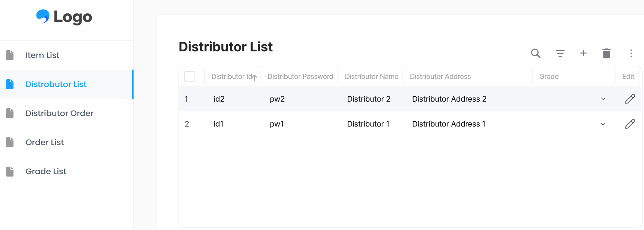
Task: Click row number 1 cell
Action: (186, 99)
